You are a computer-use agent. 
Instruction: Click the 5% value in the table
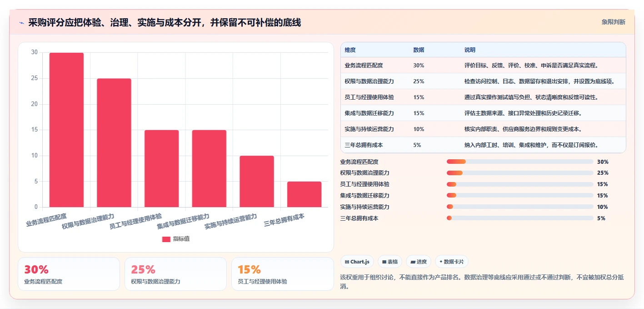(417, 145)
